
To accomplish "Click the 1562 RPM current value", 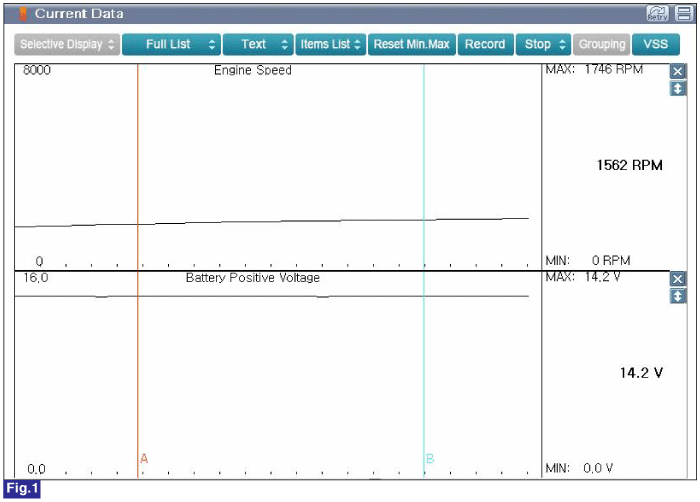I will [x=629, y=165].
